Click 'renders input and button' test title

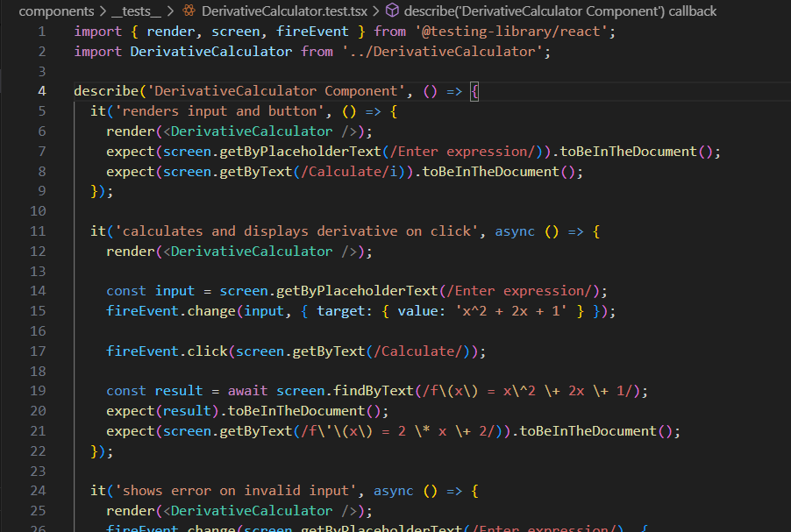coord(219,111)
